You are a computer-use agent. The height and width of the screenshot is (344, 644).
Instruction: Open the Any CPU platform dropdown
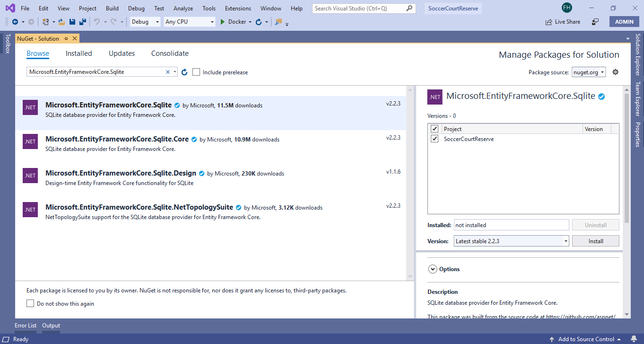point(190,22)
